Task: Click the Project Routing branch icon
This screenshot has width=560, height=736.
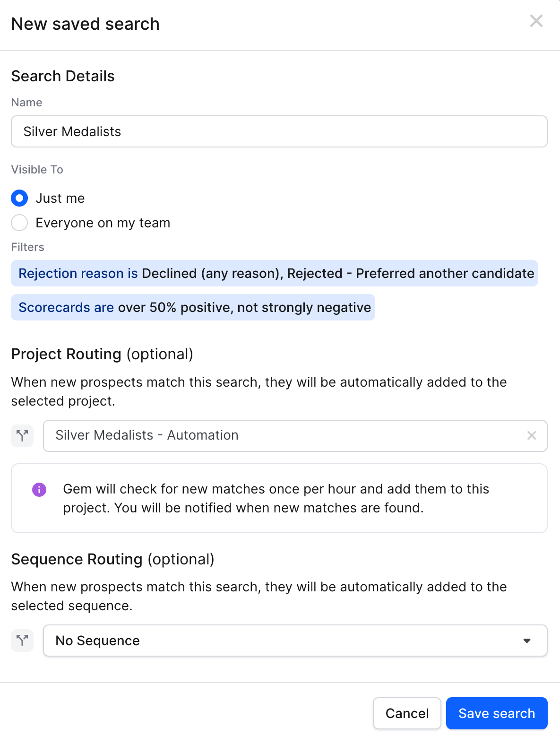Action: pyautogui.click(x=22, y=435)
